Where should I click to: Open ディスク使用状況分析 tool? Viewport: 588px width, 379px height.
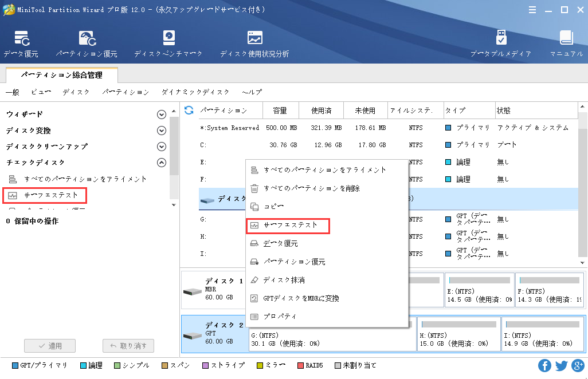[x=254, y=44]
